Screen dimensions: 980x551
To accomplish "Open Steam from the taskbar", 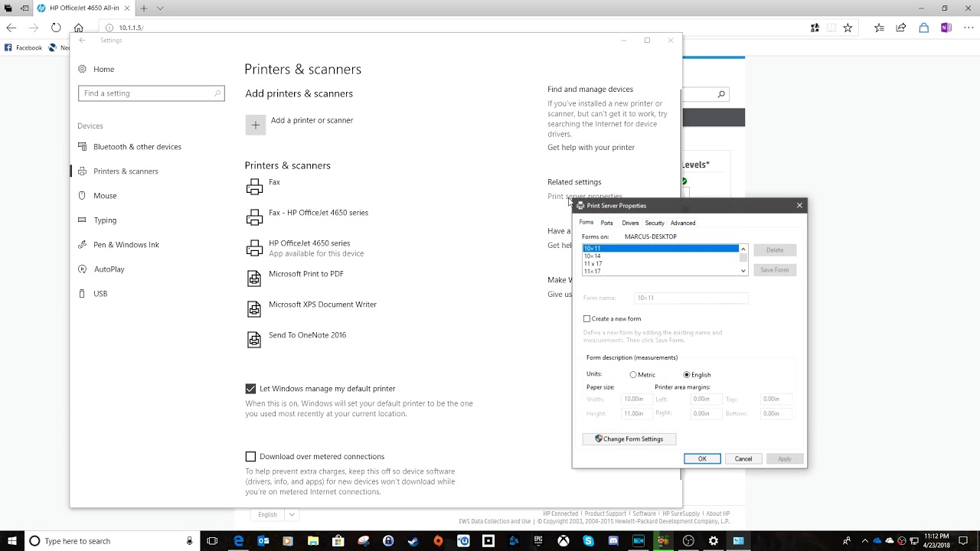I will coord(413,541).
